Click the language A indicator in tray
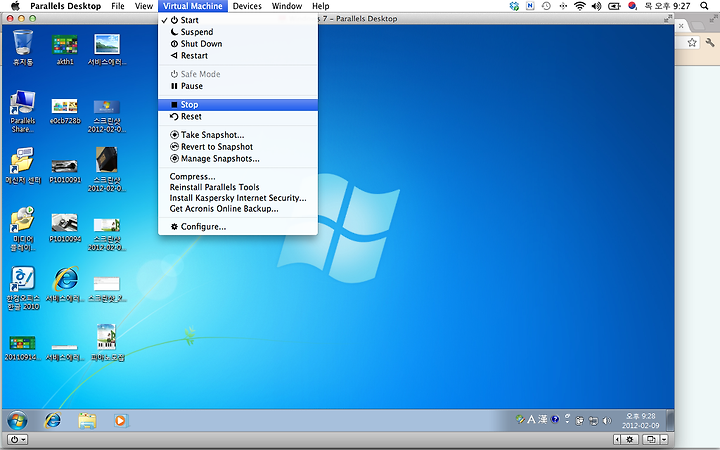 pyautogui.click(x=531, y=419)
